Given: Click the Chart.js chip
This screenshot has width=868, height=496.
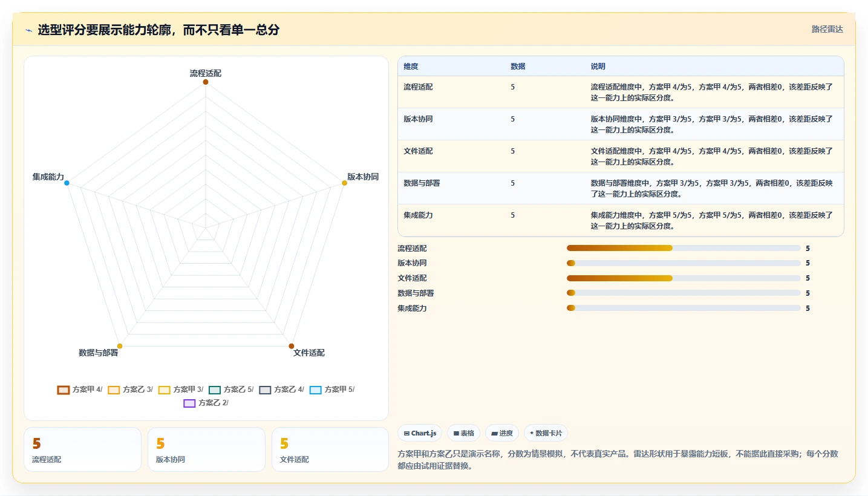Looking at the screenshot, I should tap(420, 433).
